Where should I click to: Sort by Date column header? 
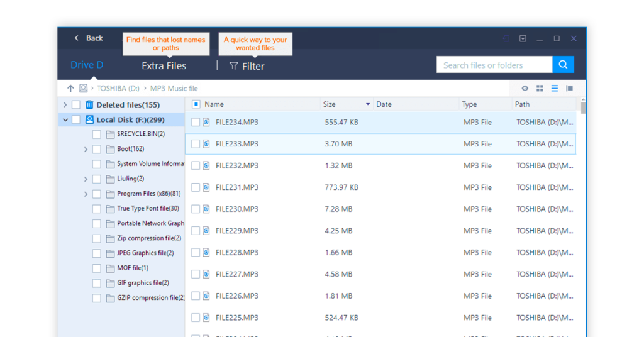pos(384,104)
